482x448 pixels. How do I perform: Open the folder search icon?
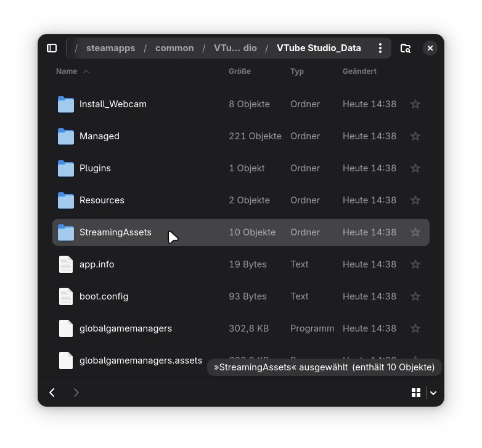406,48
